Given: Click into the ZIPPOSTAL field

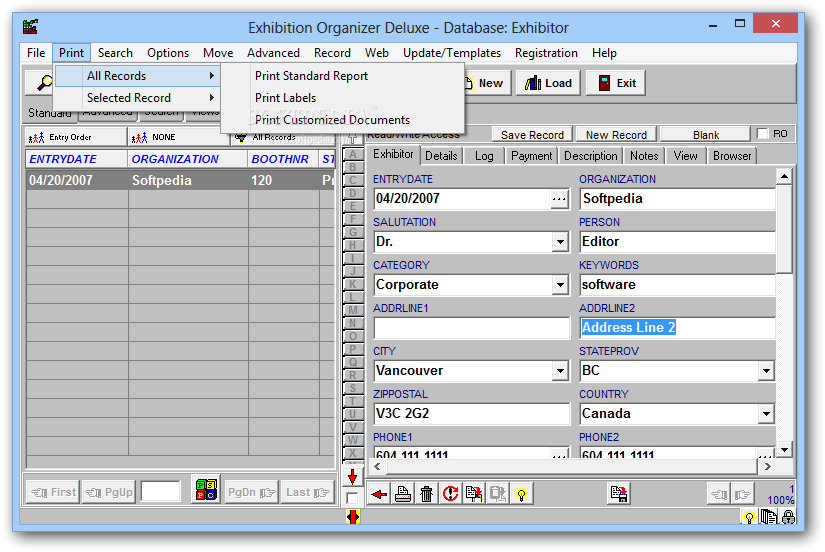Looking at the screenshot, I should point(472,414).
